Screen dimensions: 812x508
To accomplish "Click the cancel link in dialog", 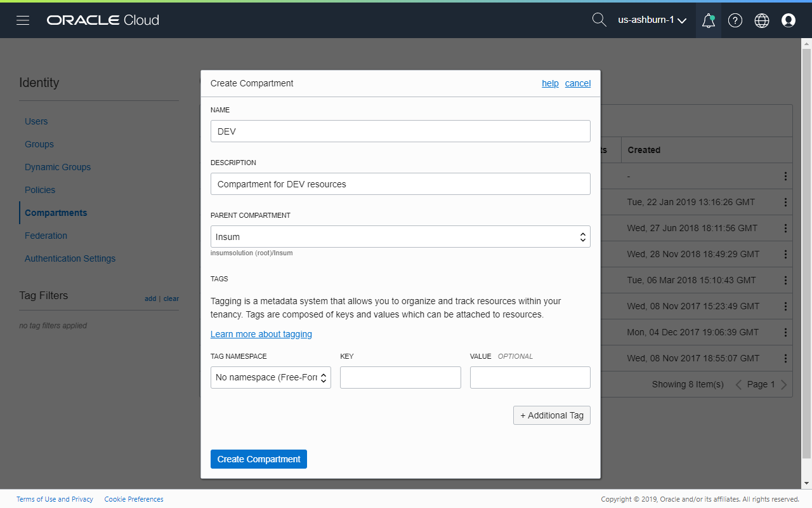I will point(577,83).
